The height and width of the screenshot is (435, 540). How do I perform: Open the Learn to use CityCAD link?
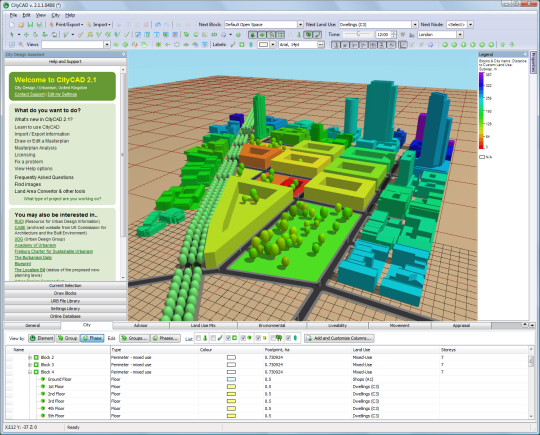[37, 127]
